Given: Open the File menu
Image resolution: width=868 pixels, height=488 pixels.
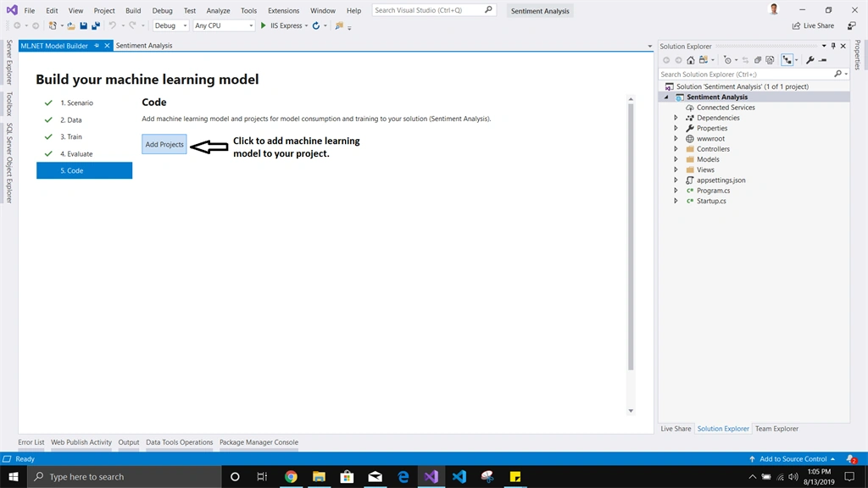Looking at the screenshot, I should click(x=30, y=10).
